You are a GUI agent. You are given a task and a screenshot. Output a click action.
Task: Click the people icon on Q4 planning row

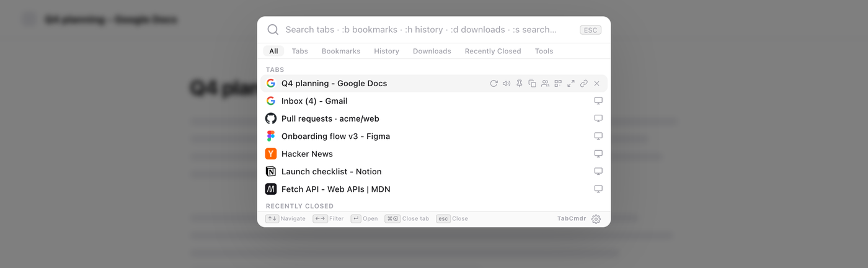545,83
